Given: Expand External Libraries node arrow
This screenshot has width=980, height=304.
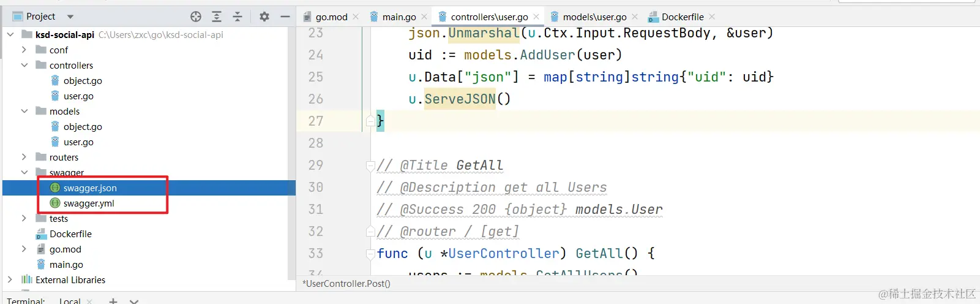Looking at the screenshot, I should (10, 280).
